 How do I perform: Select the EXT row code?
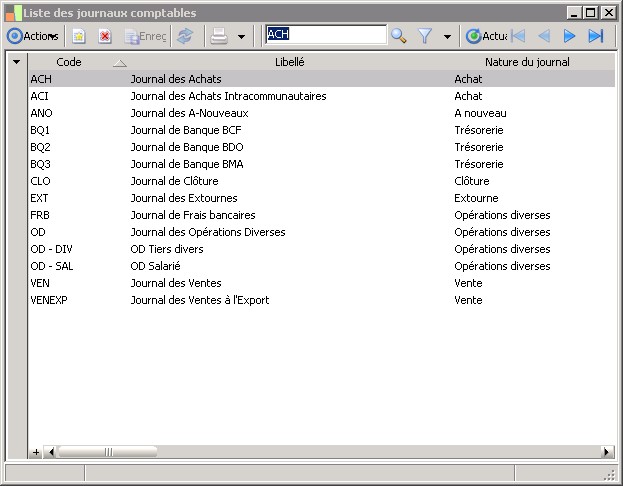tap(39, 198)
